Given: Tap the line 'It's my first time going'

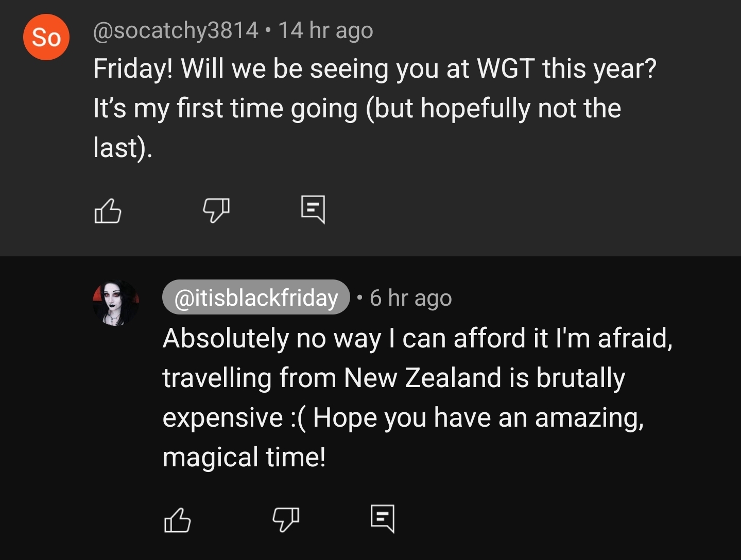Looking at the screenshot, I should (x=226, y=109).
